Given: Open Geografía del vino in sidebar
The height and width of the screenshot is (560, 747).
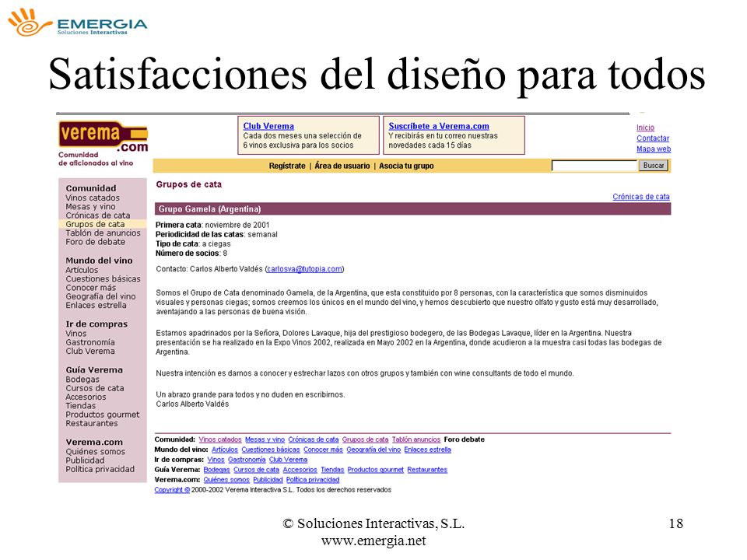Looking at the screenshot, I should (100, 296).
